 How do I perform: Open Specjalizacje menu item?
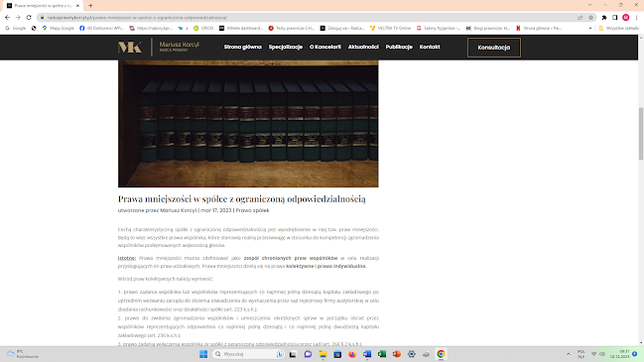[x=286, y=47]
